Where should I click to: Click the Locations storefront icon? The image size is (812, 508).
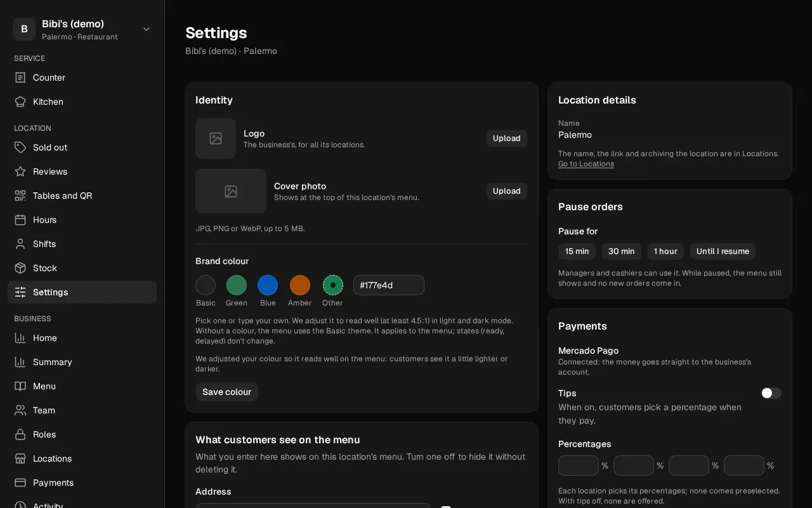20,458
